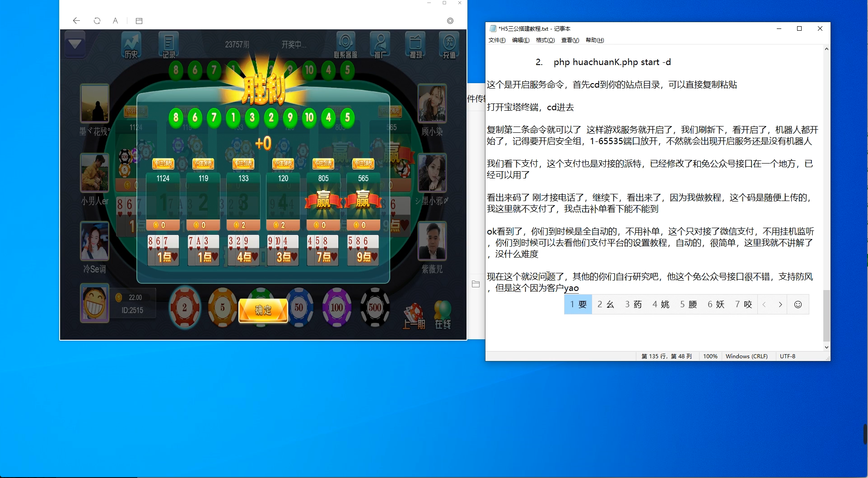Open the 记录 records icon
Viewport: 868px width, 478px height.
(169, 45)
